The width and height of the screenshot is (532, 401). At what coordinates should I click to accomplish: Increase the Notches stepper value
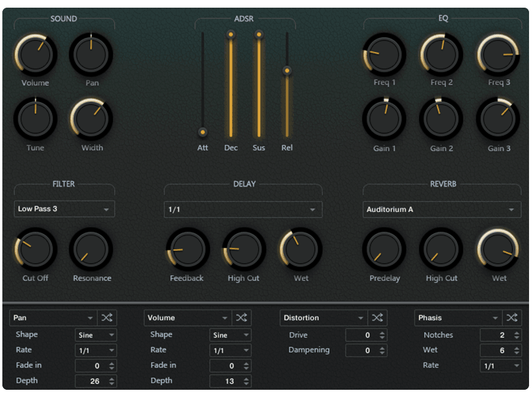pos(517,332)
